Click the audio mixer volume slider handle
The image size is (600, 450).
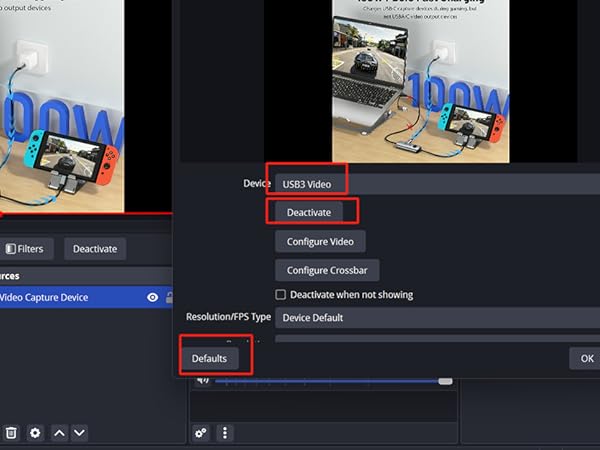click(445, 380)
